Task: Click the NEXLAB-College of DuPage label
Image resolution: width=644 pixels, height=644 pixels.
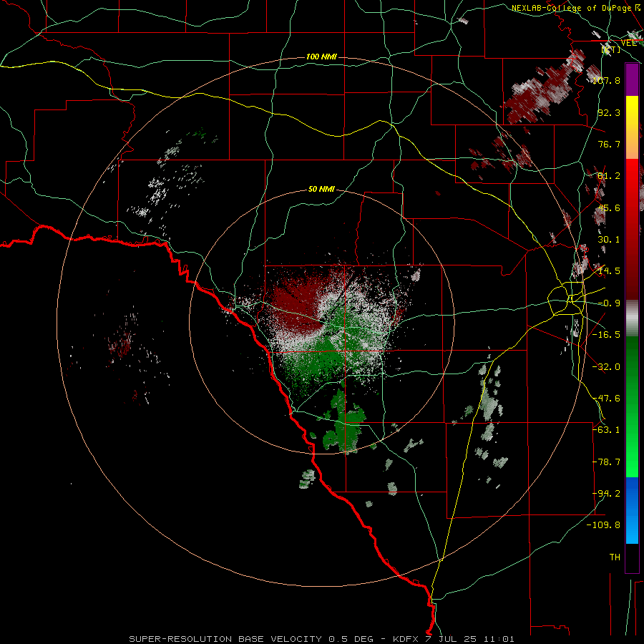Action: [x=571, y=8]
